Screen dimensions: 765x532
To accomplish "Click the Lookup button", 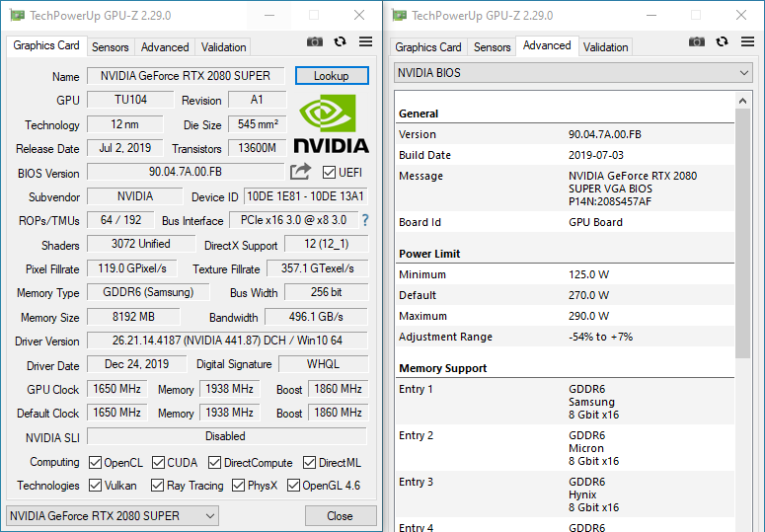I will click(x=332, y=76).
